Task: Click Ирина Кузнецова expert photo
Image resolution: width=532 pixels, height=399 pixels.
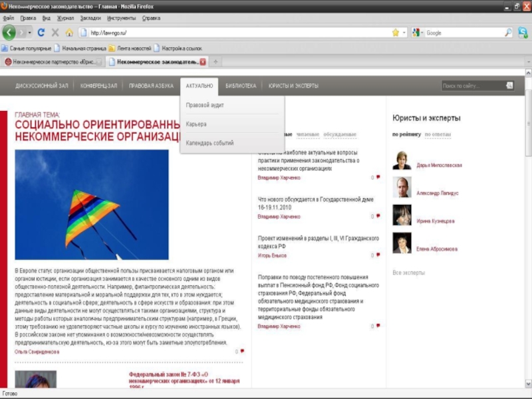Action: [402, 215]
